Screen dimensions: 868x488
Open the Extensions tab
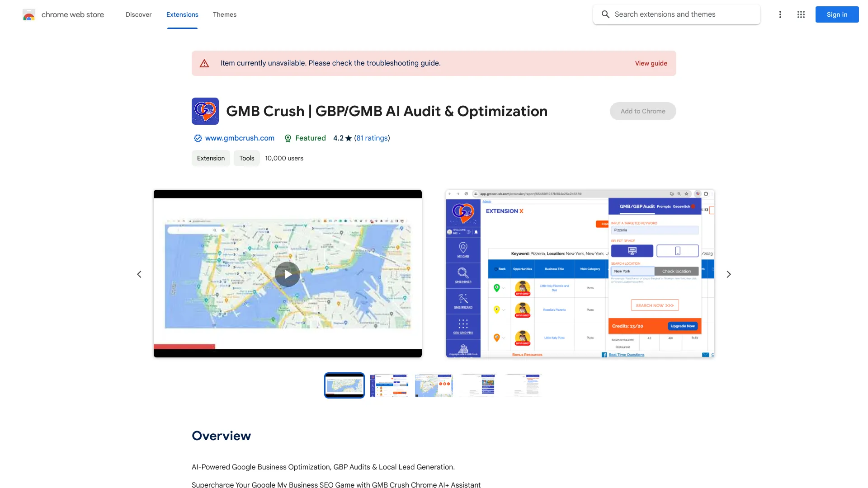click(x=182, y=14)
